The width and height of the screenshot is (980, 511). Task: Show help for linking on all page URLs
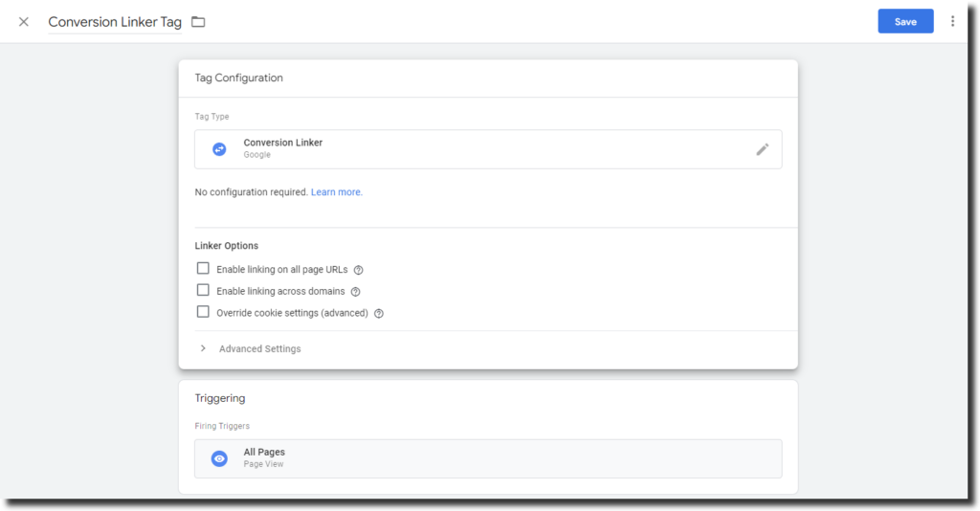coord(358,270)
